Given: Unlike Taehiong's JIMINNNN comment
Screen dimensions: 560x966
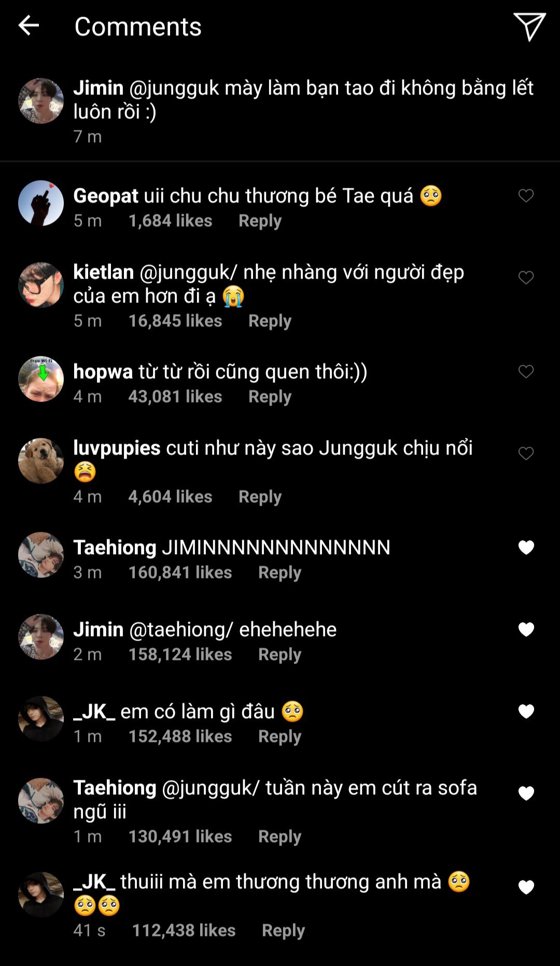Looking at the screenshot, I should 526,547.
